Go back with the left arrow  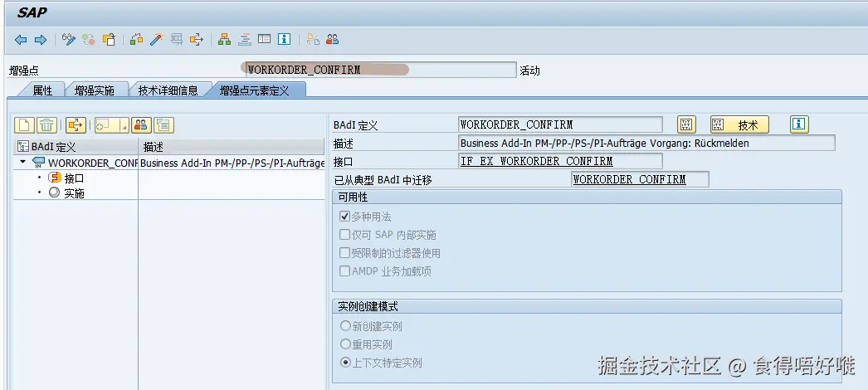coord(21,40)
